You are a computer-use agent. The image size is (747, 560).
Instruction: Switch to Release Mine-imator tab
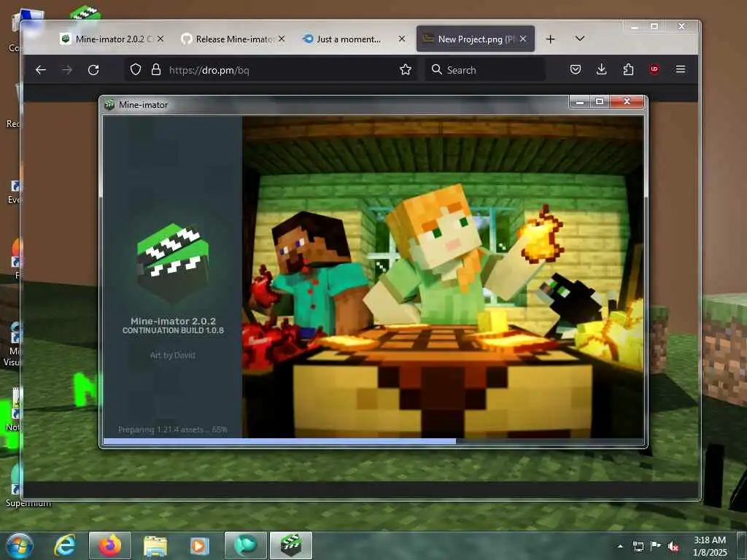coord(233,39)
